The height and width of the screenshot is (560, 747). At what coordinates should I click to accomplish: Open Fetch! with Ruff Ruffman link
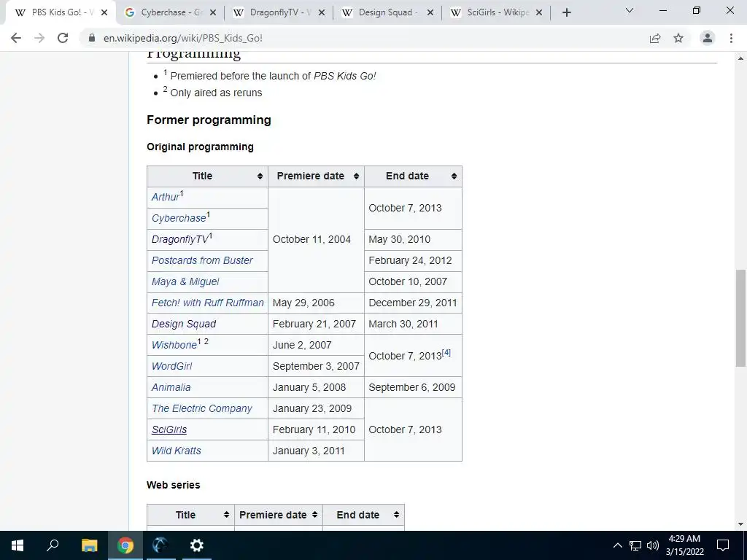(207, 303)
